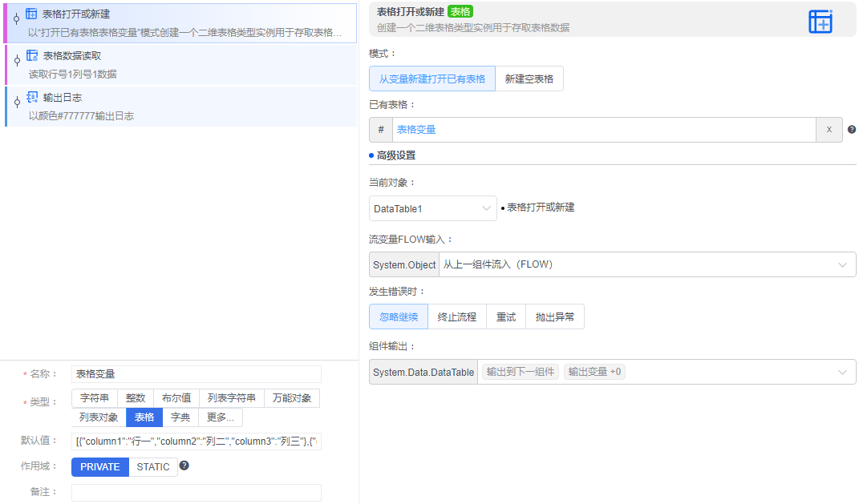Open the 流变量FLOW输入 dropdown
Image resolution: width=859 pixels, height=504 pixels.
click(842, 265)
